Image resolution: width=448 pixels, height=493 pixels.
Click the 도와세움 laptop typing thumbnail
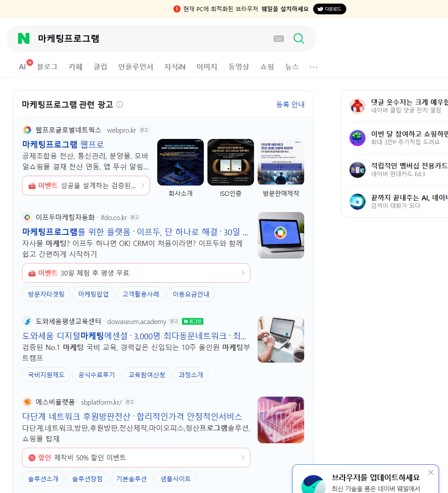coord(281,339)
